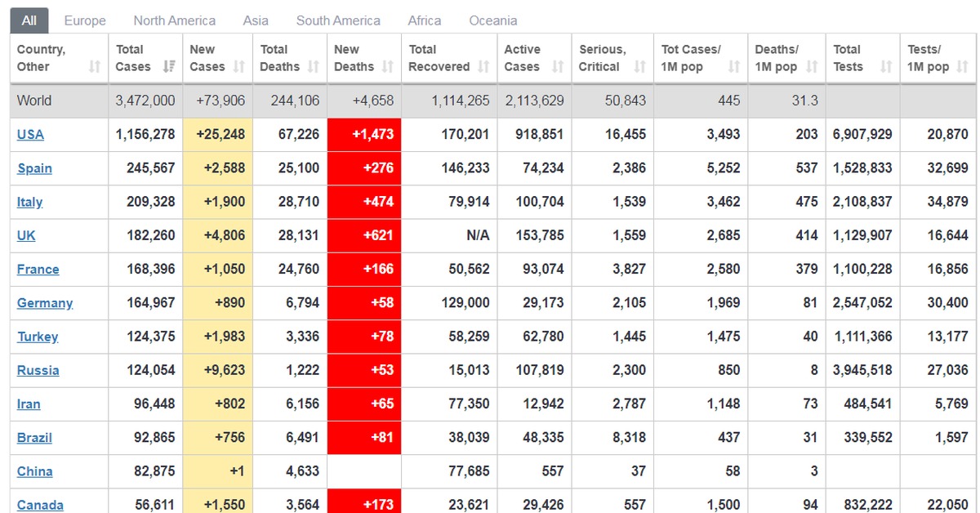Click Active Cases sort arrows
Viewport: 980px width, 513px height.
click(558, 67)
